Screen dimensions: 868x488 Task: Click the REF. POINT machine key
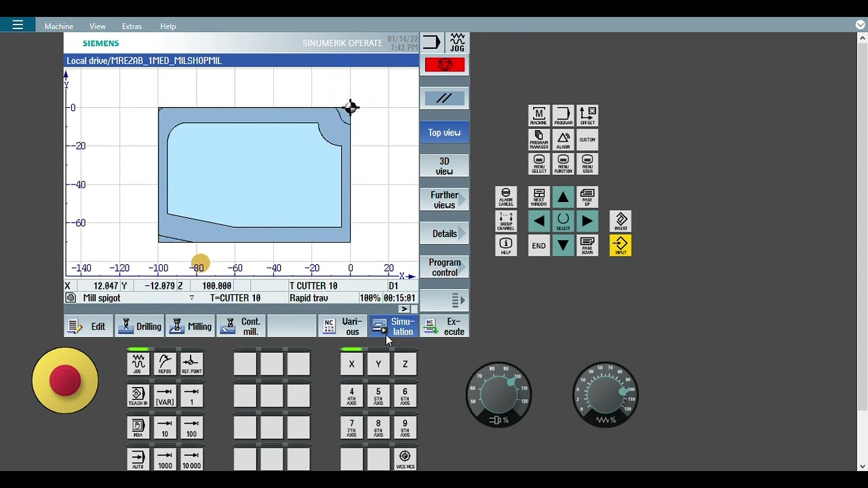[x=192, y=364]
